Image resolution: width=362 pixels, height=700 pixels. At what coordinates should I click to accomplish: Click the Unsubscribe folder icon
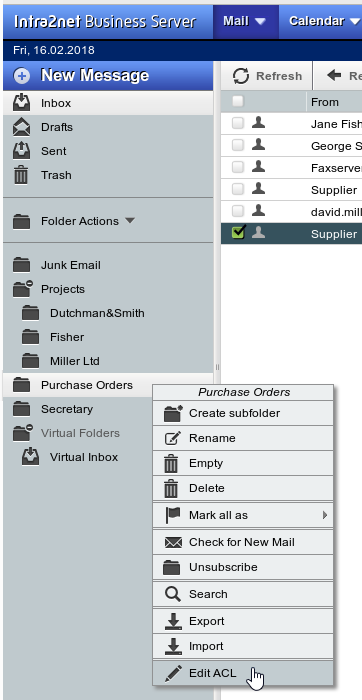pos(172,567)
